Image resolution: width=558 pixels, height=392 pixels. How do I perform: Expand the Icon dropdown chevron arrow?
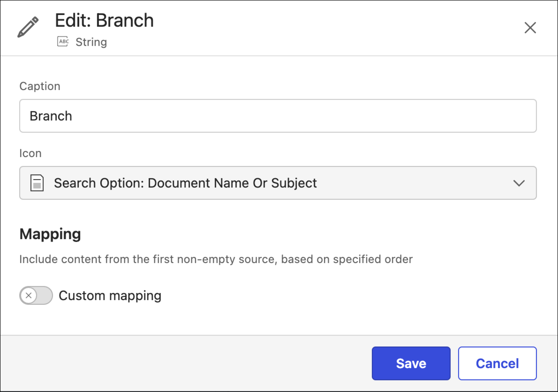pos(519,183)
